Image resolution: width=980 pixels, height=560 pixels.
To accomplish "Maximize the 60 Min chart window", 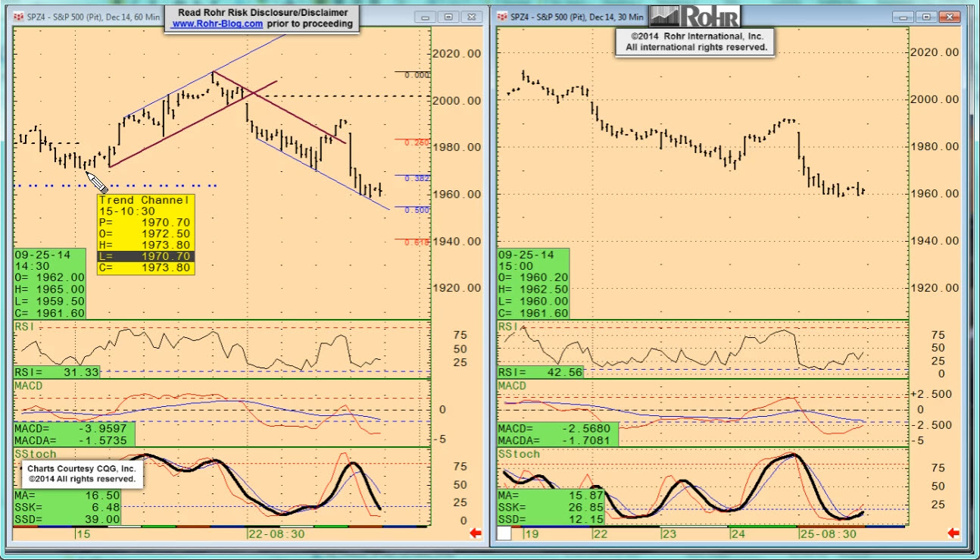I will [x=448, y=17].
